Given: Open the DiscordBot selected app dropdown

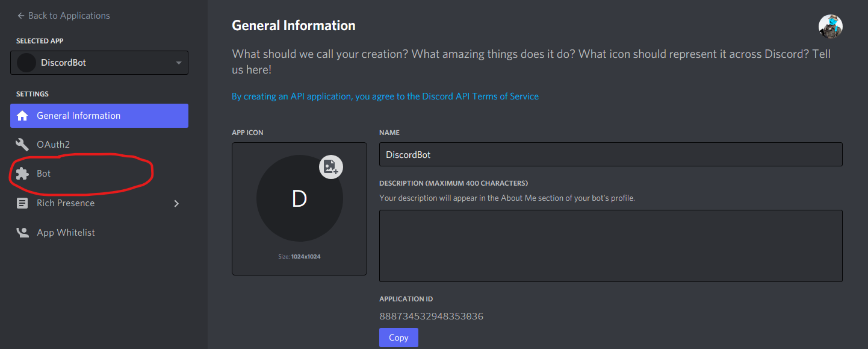Looking at the screenshot, I should coord(99,63).
